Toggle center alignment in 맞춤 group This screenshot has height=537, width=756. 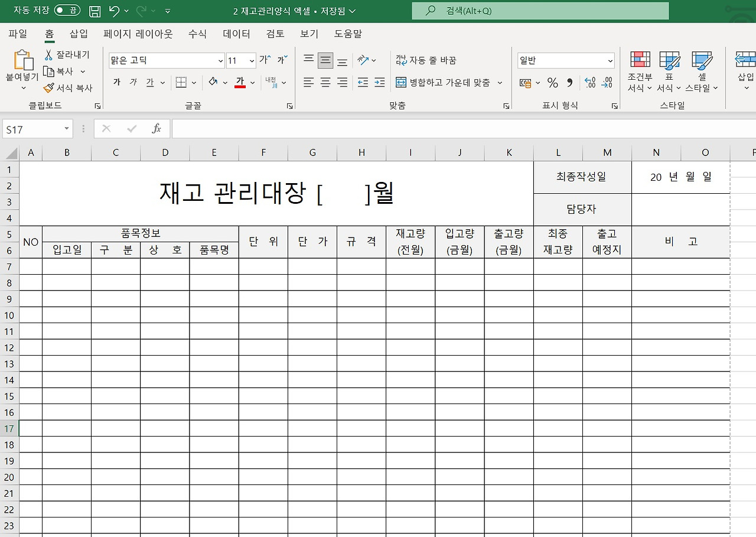coord(325,83)
